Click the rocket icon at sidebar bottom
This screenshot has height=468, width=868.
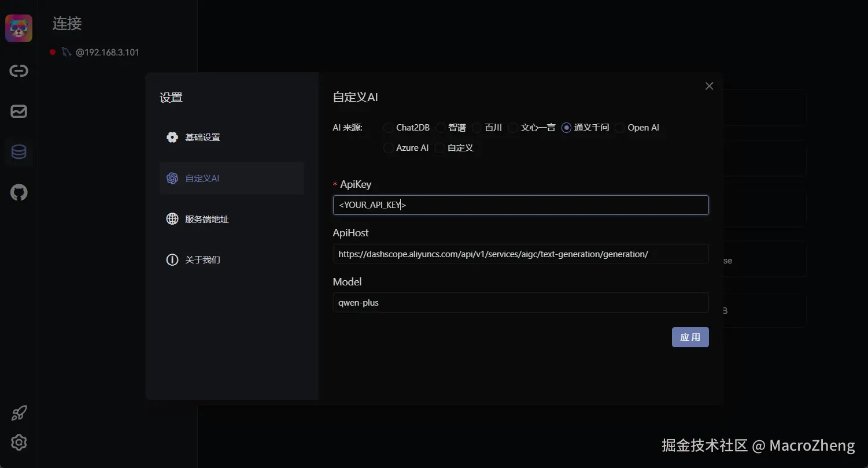[19, 413]
